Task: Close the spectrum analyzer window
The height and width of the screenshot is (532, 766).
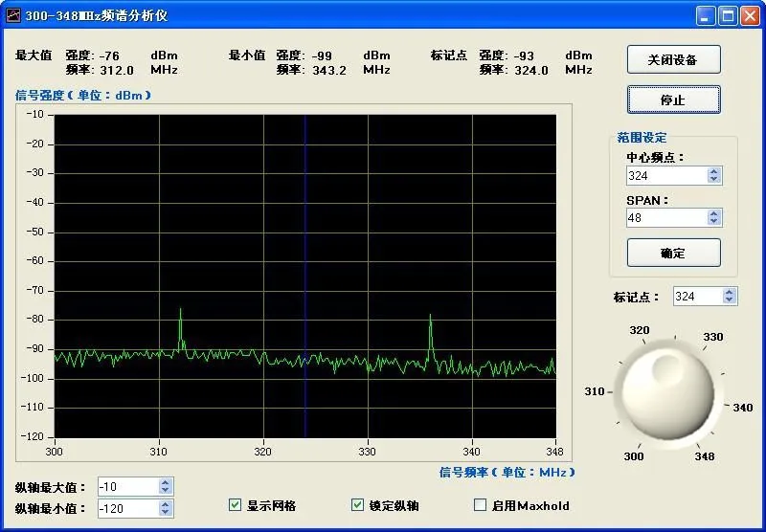Action: pos(750,15)
